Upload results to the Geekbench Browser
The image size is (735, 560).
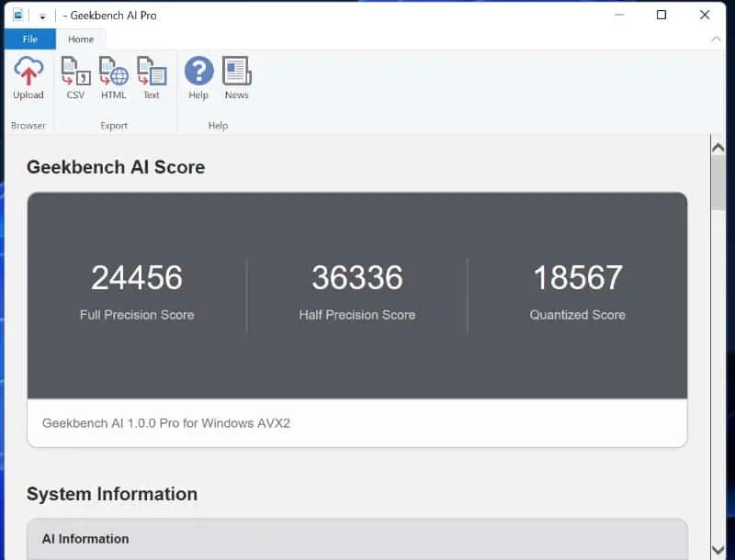point(28,79)
